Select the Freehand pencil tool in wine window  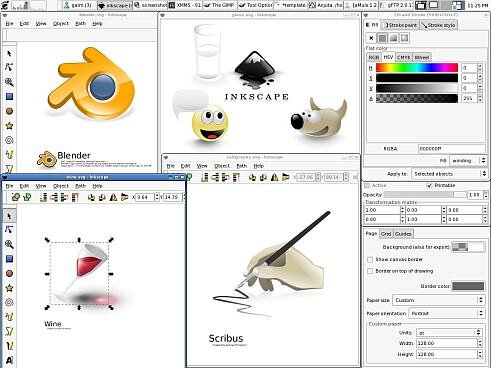click(x=9, y=317)
